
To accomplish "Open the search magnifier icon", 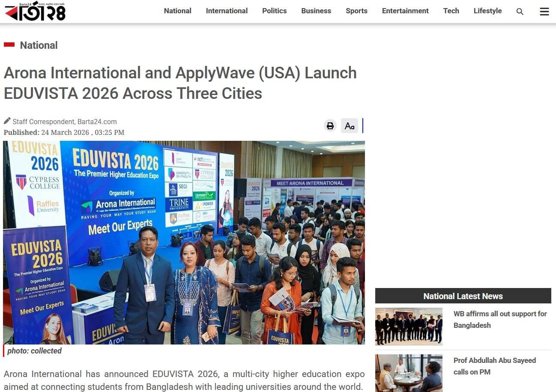I will 520,12.
